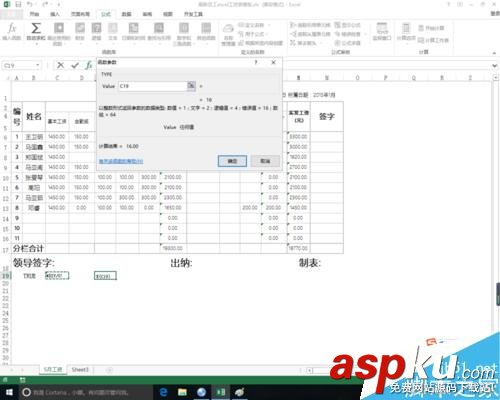500x400 pixels.
Task: Open the Name Box dropdown arrow
Action: coord(38,65)
